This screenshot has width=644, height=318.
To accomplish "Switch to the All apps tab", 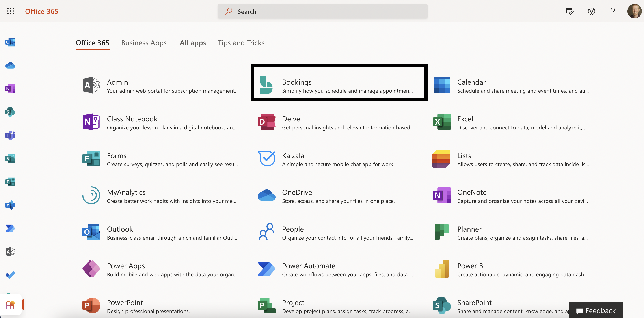I will pos(193,43).
